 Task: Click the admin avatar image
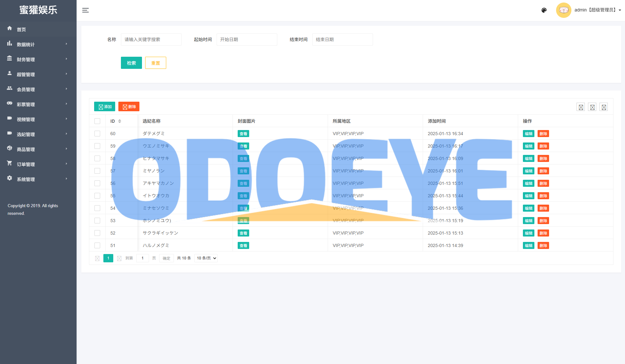(x=563, y=10)
